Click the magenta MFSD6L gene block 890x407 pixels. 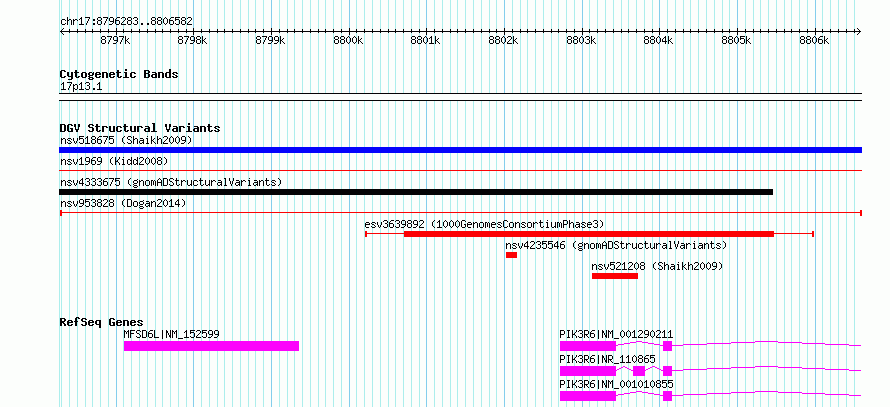[x=211, y=346]
